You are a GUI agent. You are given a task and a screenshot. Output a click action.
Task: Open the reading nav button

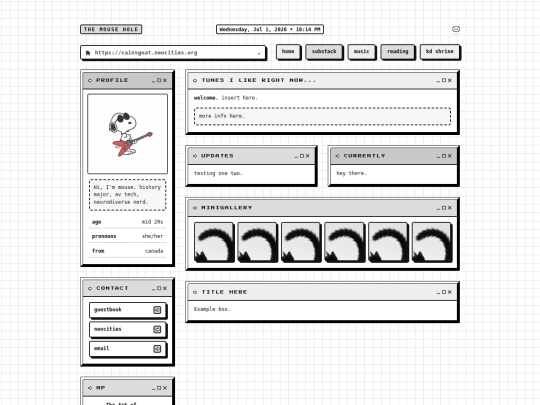click(398, 52)
